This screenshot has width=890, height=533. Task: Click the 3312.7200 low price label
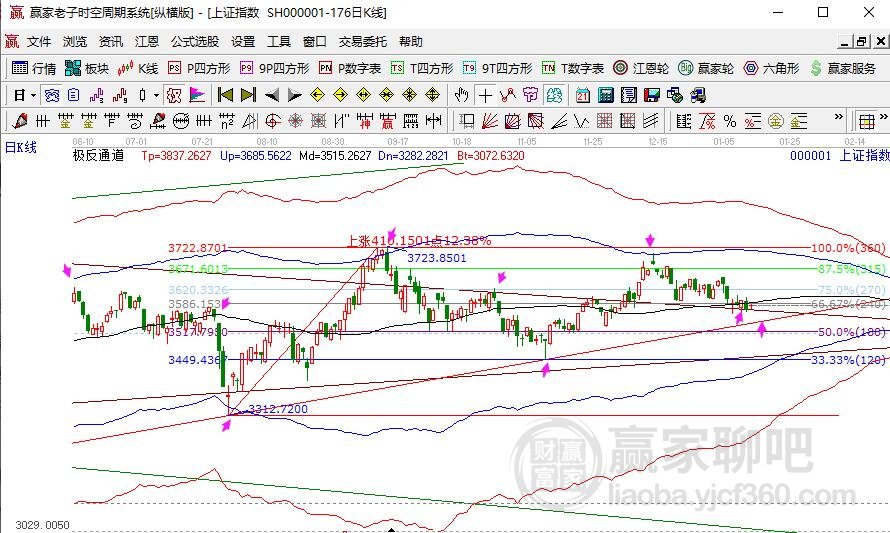pyautogui.click(x=278, y=409)
